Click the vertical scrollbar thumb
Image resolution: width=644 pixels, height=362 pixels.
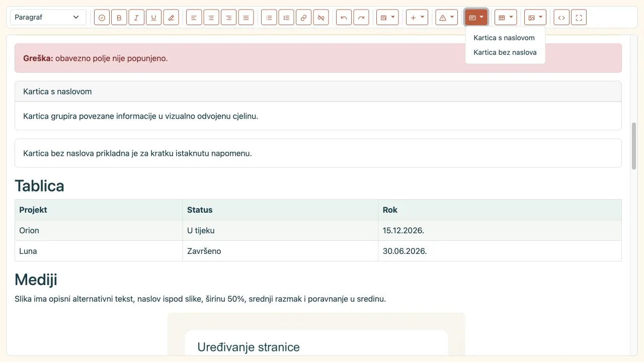[x=634, y=145]
